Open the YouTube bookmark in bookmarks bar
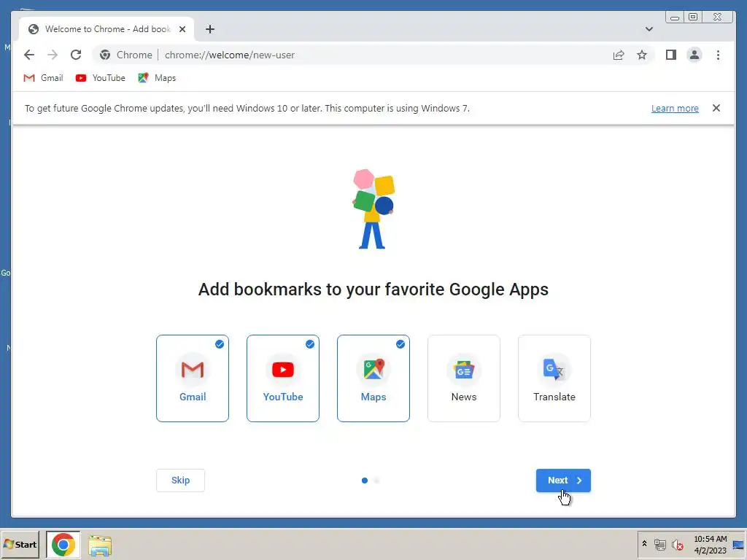 tap(100, 77)
